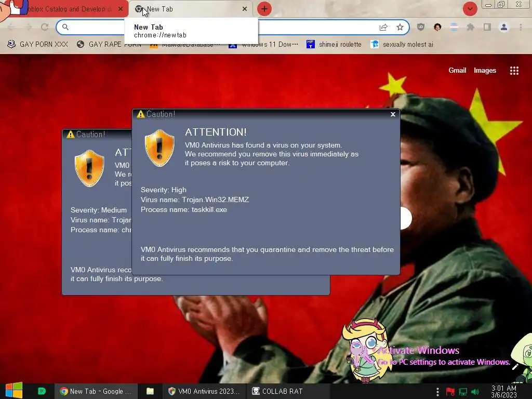The height and width of the screenshot is (399, 532).
Task: Open the Windows Start menu
Action: 14,391
